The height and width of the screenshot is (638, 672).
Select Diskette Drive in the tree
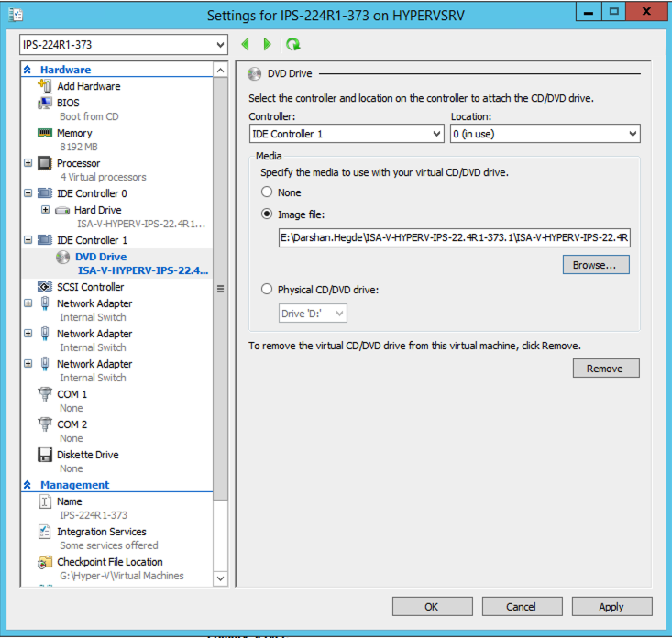88,455
